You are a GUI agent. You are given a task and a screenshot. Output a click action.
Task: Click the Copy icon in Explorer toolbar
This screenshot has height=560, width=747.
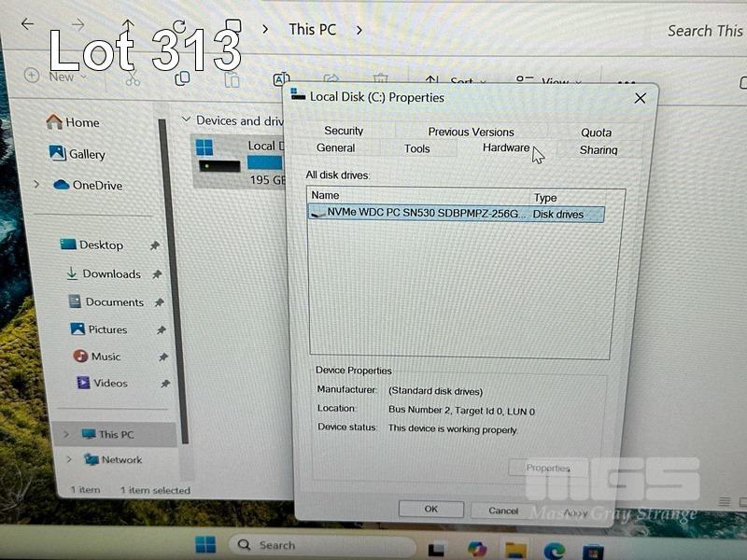[182, 78]
